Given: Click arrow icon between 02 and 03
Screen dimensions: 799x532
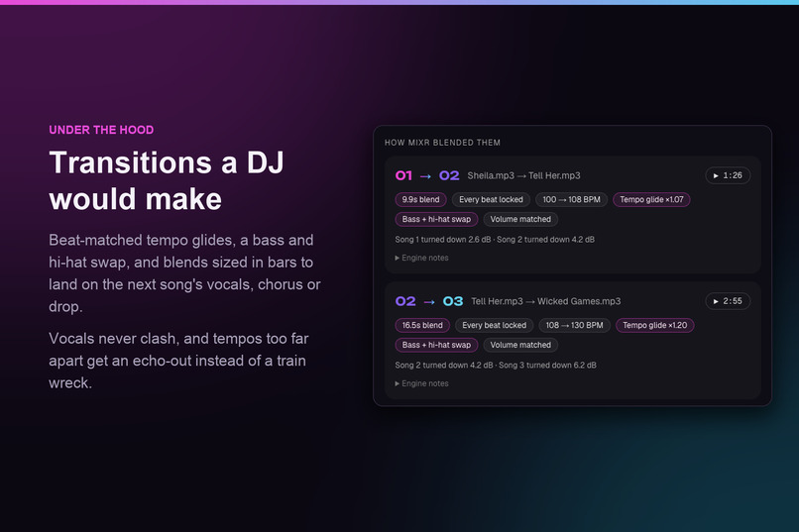Looking at the screenshot, I should click(429, 302).
